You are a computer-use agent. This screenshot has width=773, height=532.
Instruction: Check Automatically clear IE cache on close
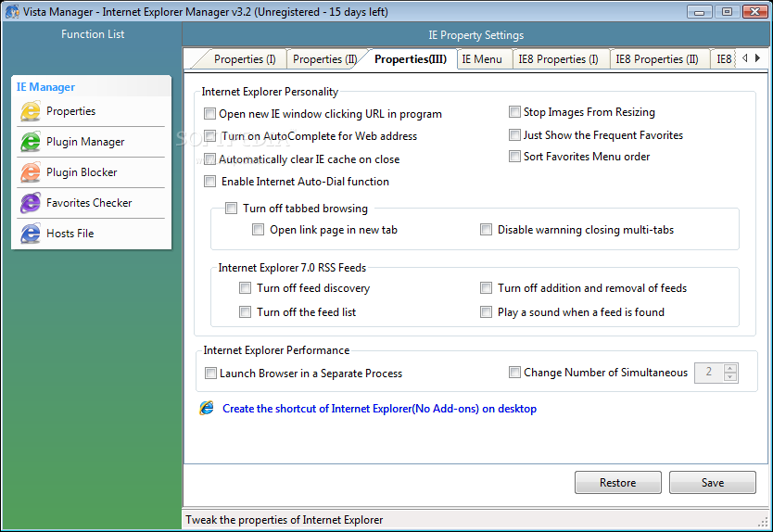(210, 159)
